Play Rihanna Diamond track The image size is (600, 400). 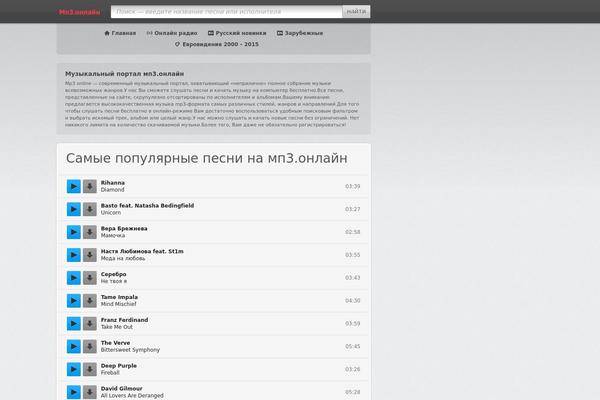pyautogui.click(x=74, y=186)
